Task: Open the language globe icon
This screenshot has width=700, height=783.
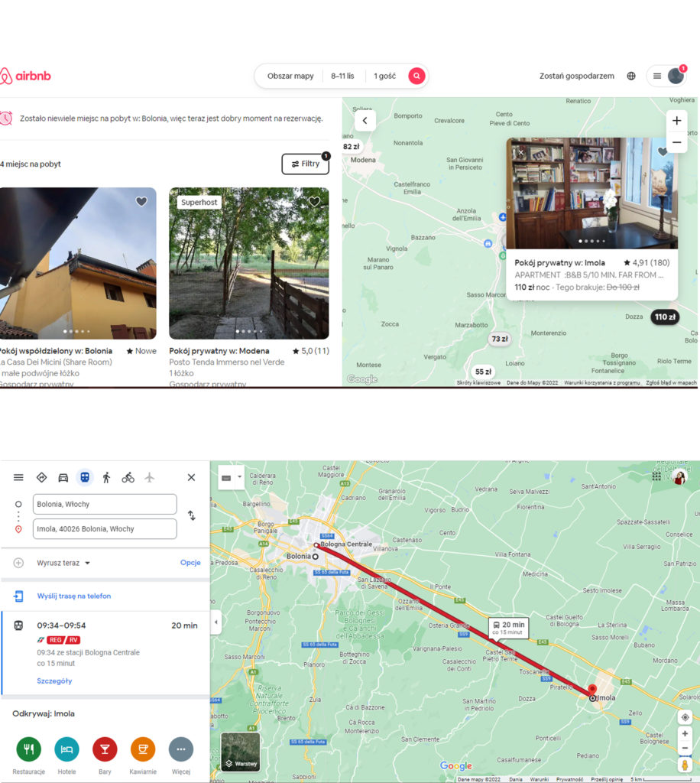Action: (x=631, y=76)
